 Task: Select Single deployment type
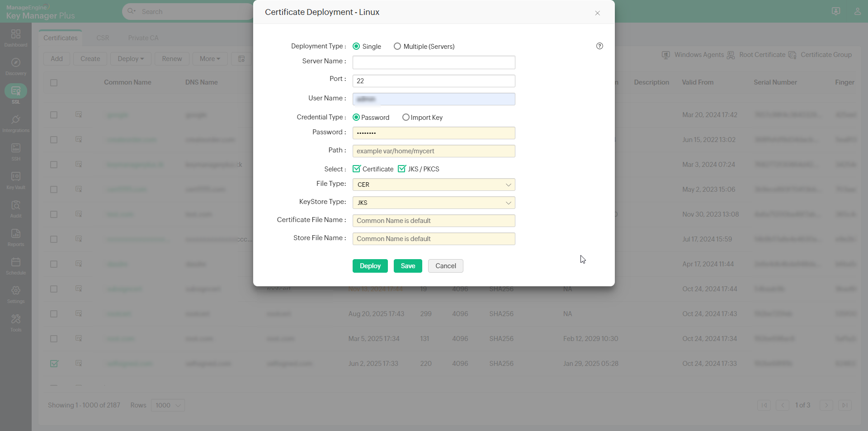(x=356, y=46)
